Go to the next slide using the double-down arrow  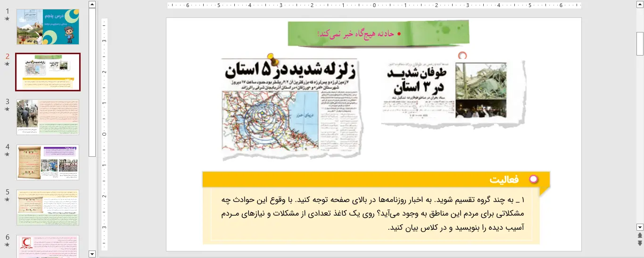pos(640,243)
